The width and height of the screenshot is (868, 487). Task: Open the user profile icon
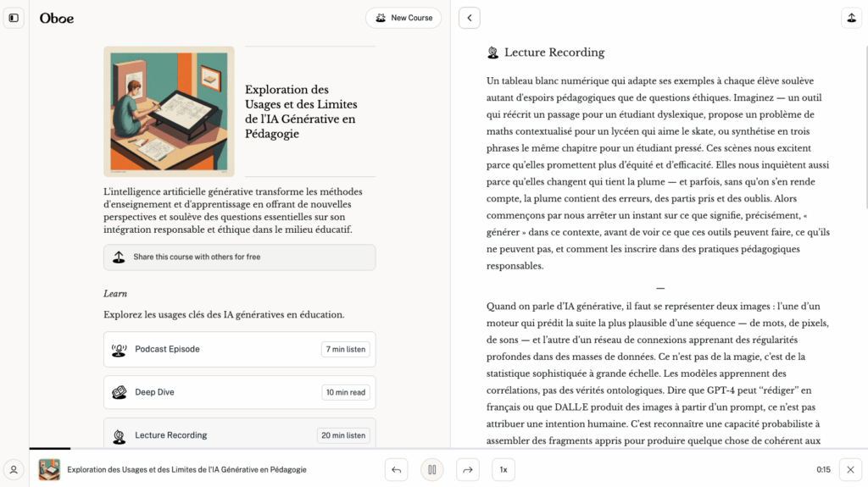pyautogui.click(x=14, y=469)
